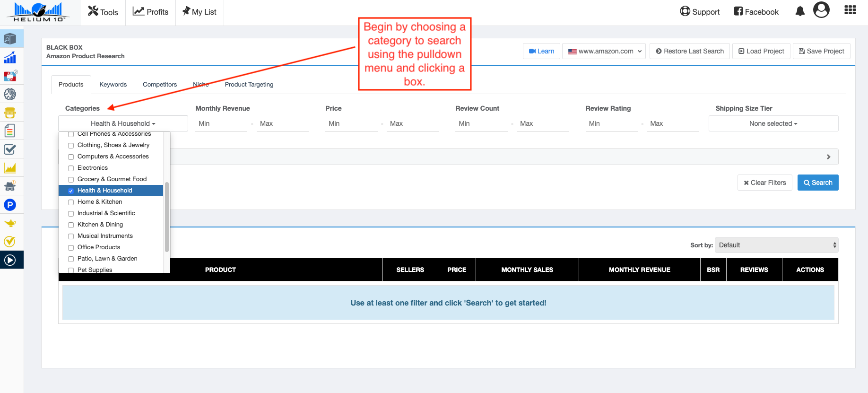868x393 pixels.
Task: Click Save Project
Action: (x=822, y=51)
